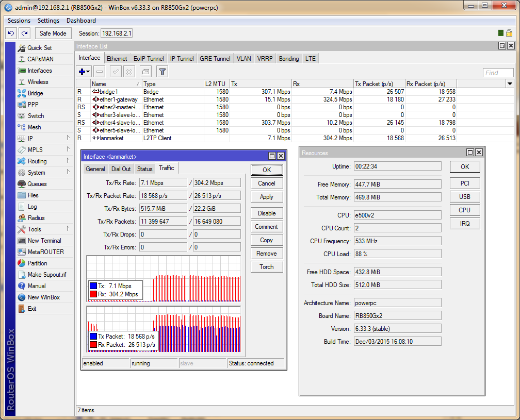This screenshot has height=420, width=520.
Task: Open the add-interface dropdown arrow
Action: [x=87, y=72]
